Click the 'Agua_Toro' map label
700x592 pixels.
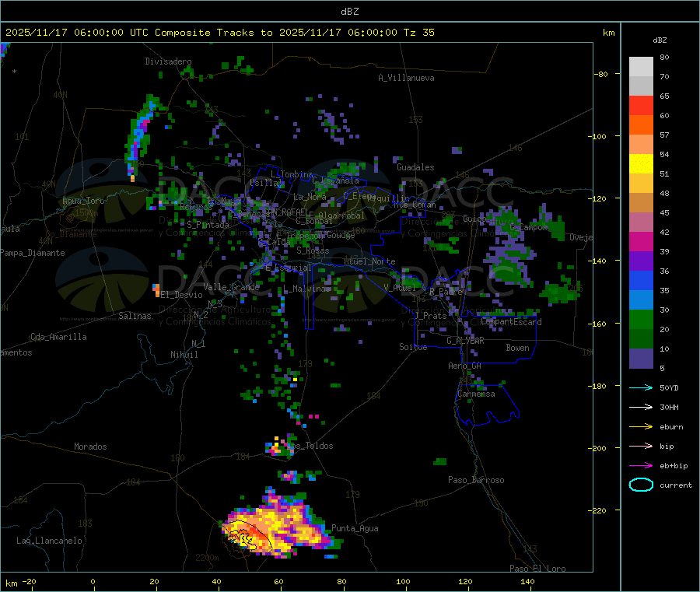tap(83, 201)
